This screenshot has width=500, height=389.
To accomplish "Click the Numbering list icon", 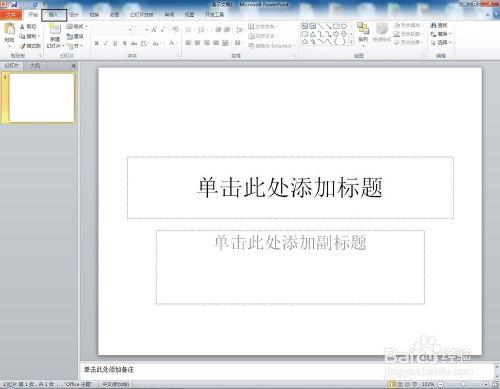I will click(202, 30).
